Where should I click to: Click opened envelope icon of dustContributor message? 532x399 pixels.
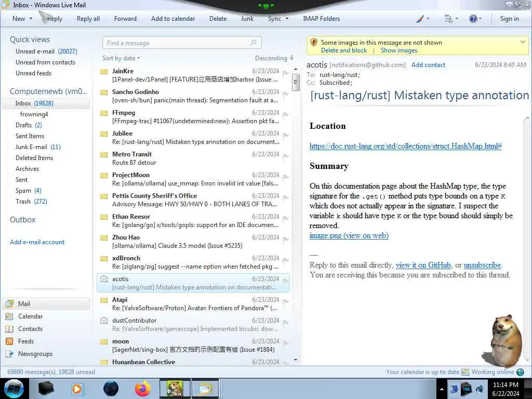pos(104,320)
